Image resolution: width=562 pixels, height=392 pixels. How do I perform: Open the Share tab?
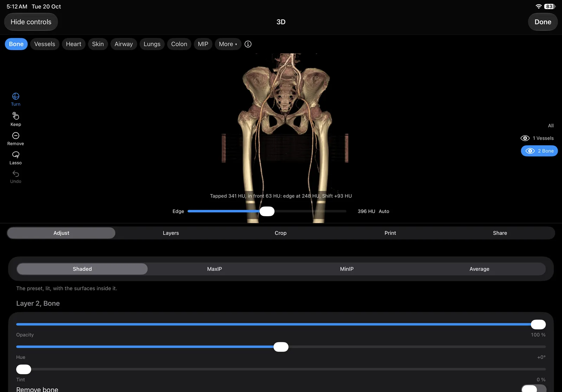[500, 233]
